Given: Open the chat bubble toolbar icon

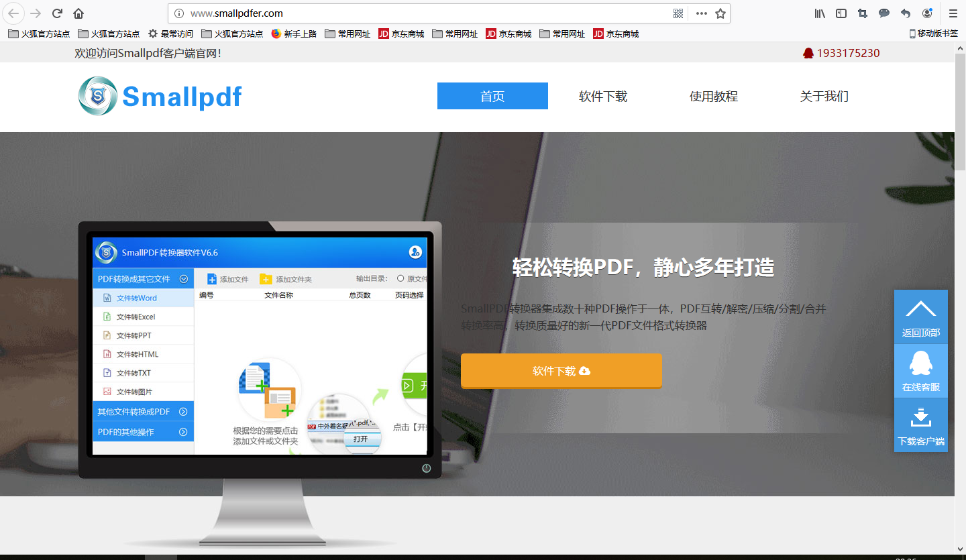Looking at the screenshot, I should click(884, 13).
